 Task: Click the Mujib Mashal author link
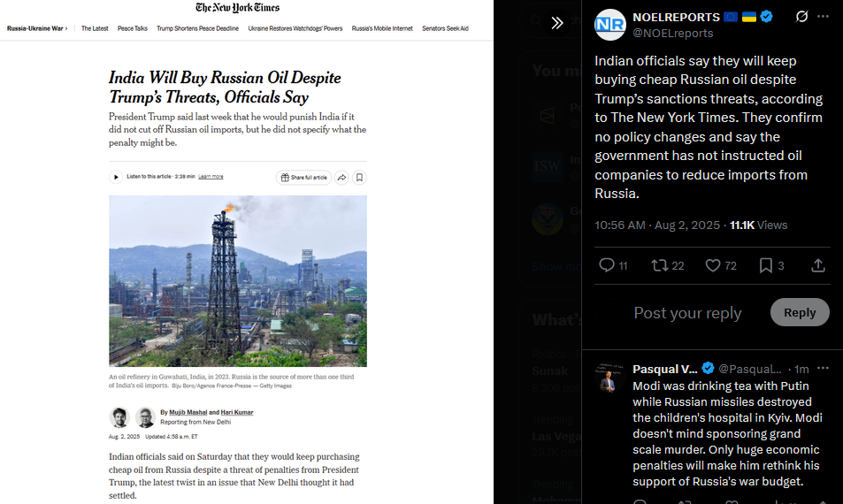(188, 412)
